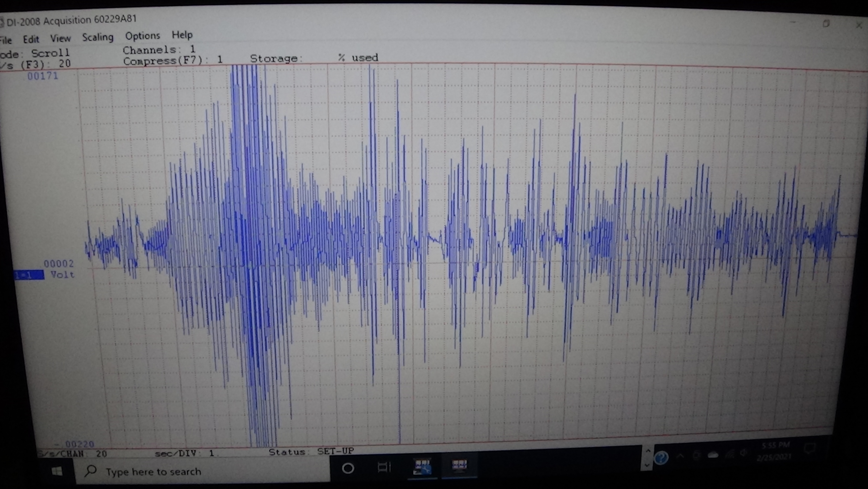Open the Options menu
The image size is (868, 489).
(143, 36)
